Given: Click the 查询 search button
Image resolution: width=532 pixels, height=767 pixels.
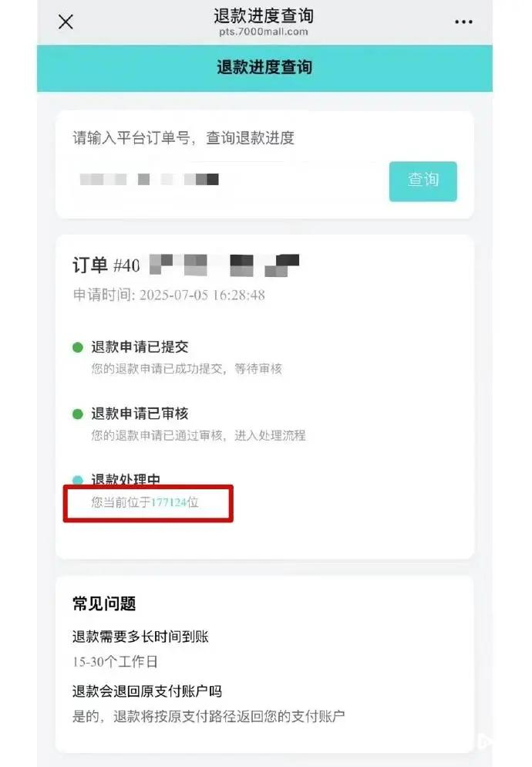Looking at the screenshot, I should point(423,181).
